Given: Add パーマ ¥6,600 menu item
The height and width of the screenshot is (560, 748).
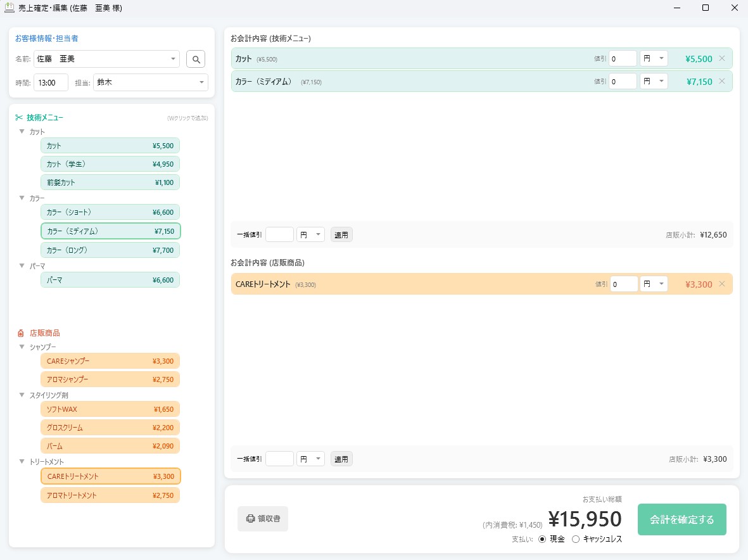Looking at the screenshot, I should [x=110, y=280].
